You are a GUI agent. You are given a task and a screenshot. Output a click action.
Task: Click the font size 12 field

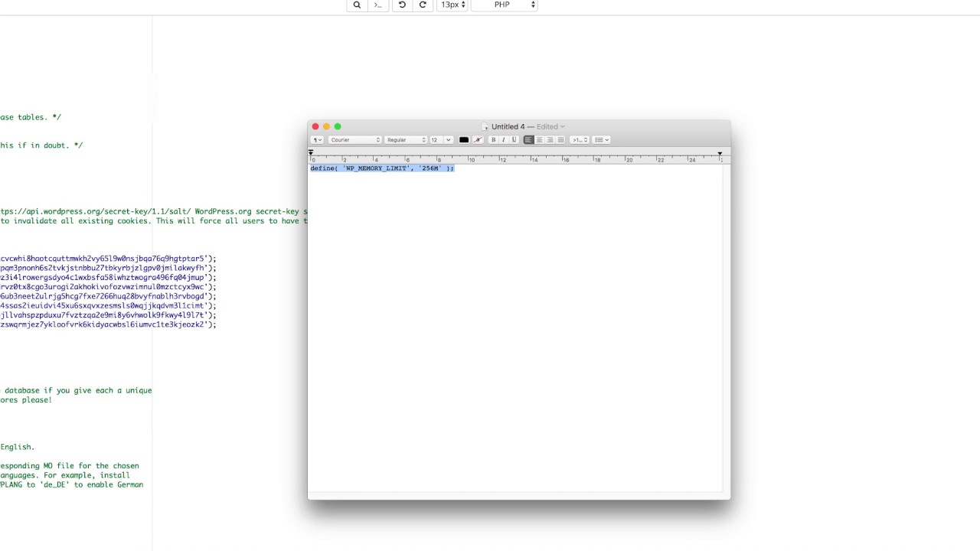point(436,140)
